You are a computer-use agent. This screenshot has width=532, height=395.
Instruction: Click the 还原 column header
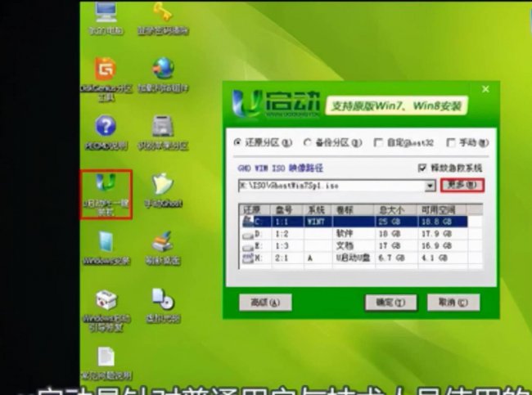255,210
